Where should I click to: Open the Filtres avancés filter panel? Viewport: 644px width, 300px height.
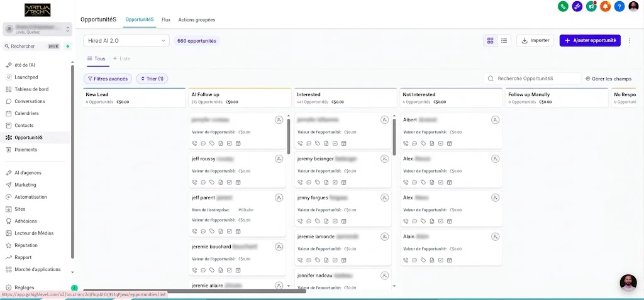tap(108, 79)
